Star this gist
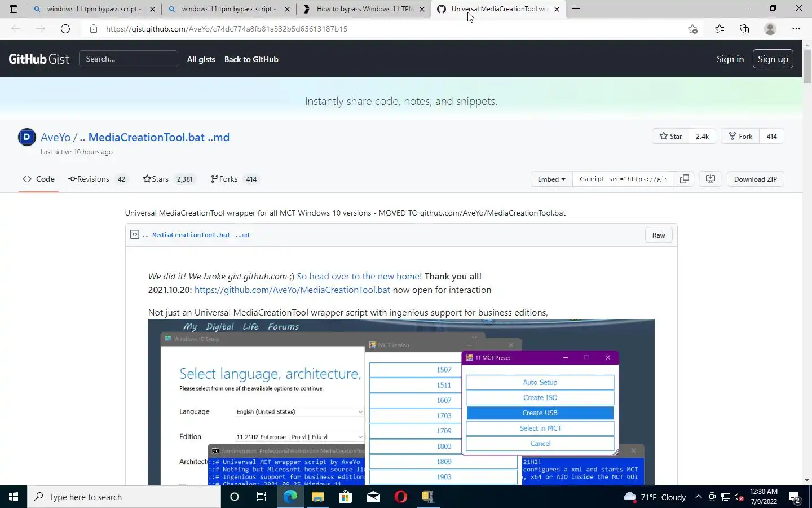The height and width of the screenshot is (508, 812). [670, 136]
